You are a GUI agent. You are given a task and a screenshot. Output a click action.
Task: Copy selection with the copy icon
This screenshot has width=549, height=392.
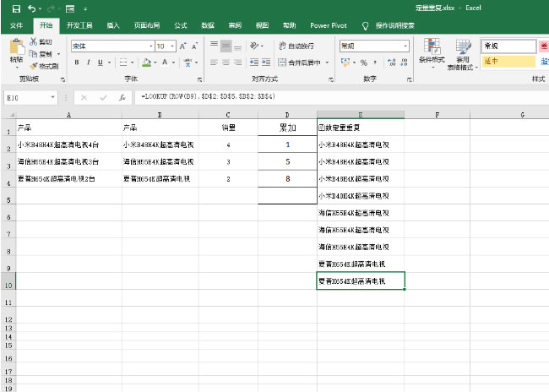point(33,54)
